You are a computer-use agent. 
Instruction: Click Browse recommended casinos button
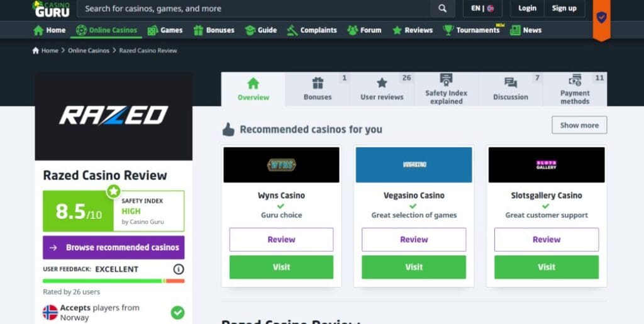pyautogui.click(x=114, y=248)
